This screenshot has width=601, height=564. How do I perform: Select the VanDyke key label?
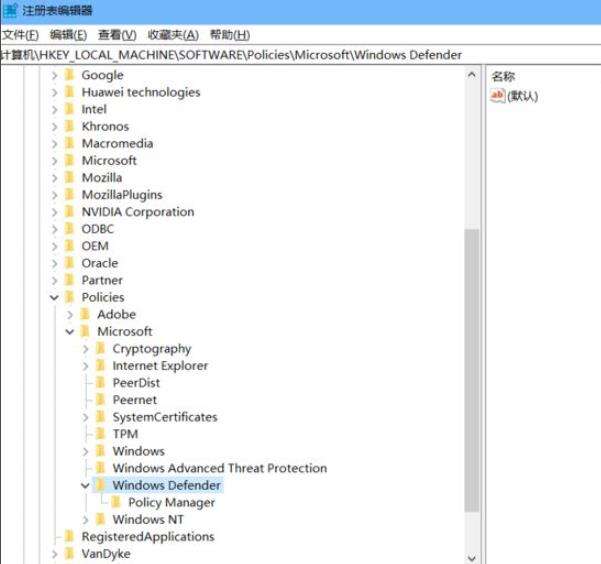[x=106, y=554]
